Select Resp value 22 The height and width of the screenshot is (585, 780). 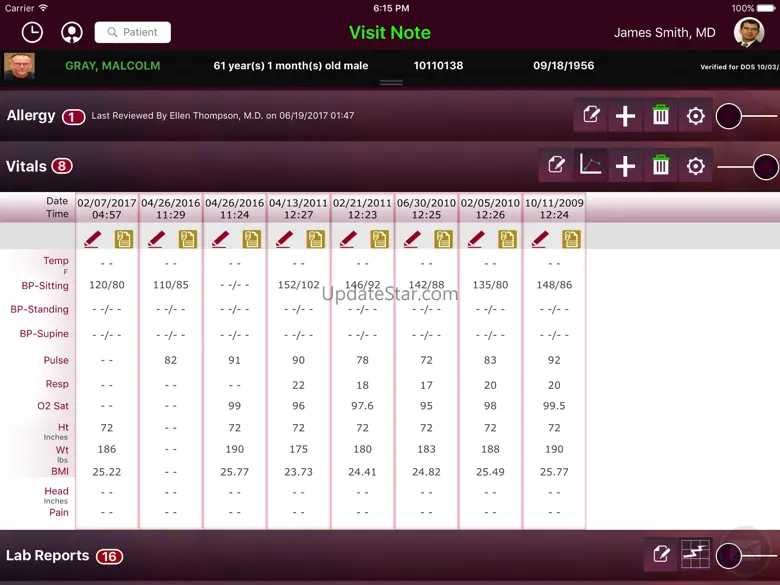(x=298, y=385)
